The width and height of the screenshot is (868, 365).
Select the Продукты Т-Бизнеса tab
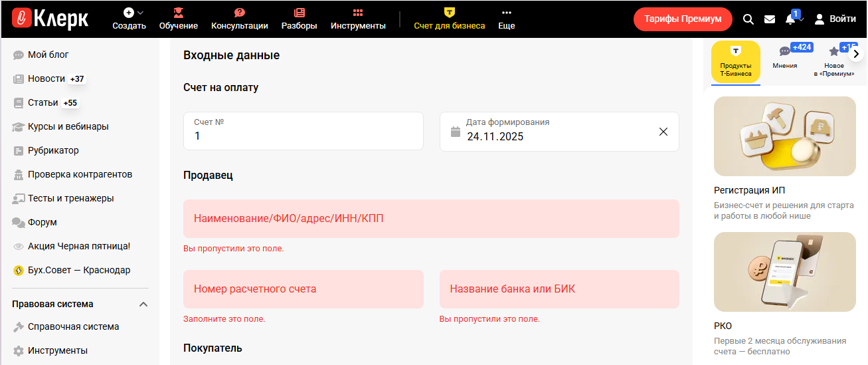coord(735,62)
